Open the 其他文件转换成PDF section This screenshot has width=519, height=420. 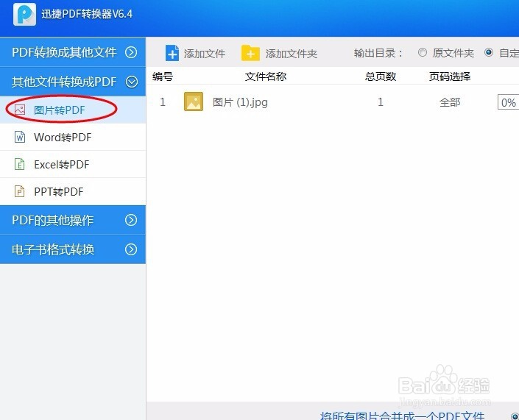[73, 82]
